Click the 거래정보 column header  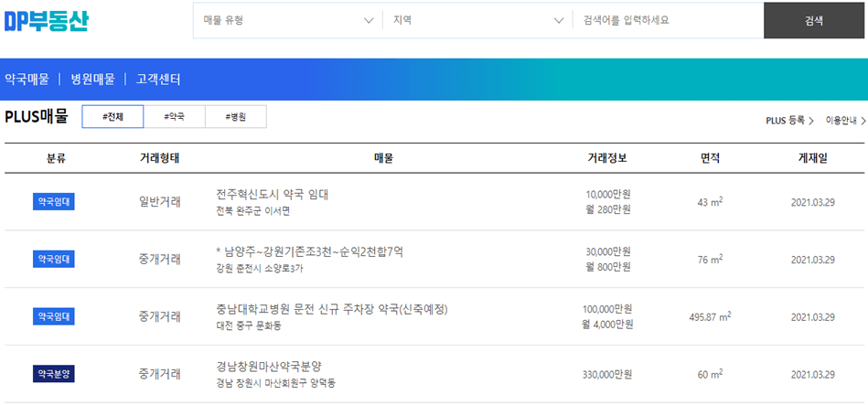pos(607,158)
